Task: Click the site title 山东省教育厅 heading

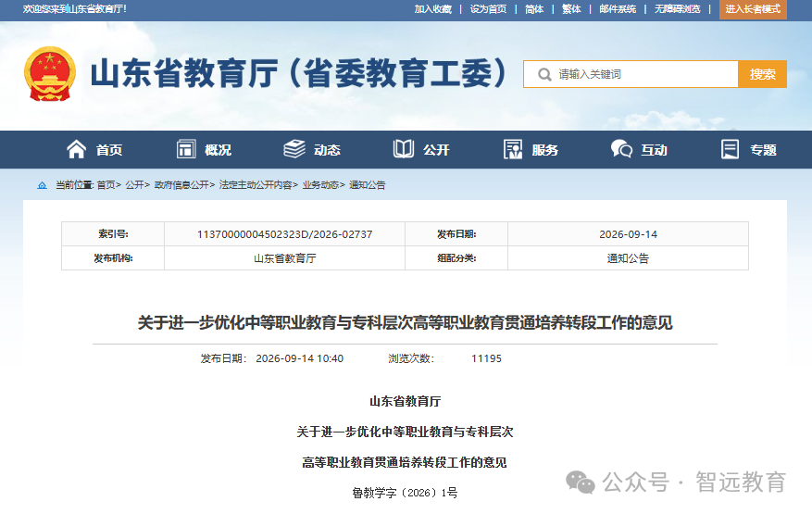Action: pos(298,73)
